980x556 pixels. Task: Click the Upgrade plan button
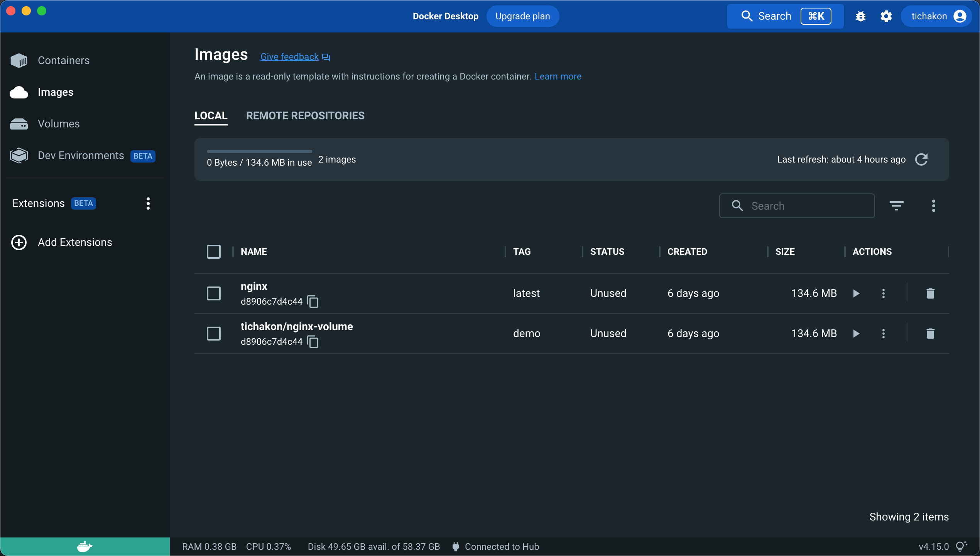[523, 16]
